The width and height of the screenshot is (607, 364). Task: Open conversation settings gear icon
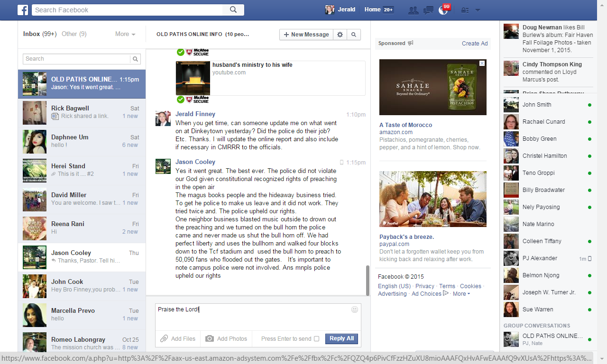(340, 35)
